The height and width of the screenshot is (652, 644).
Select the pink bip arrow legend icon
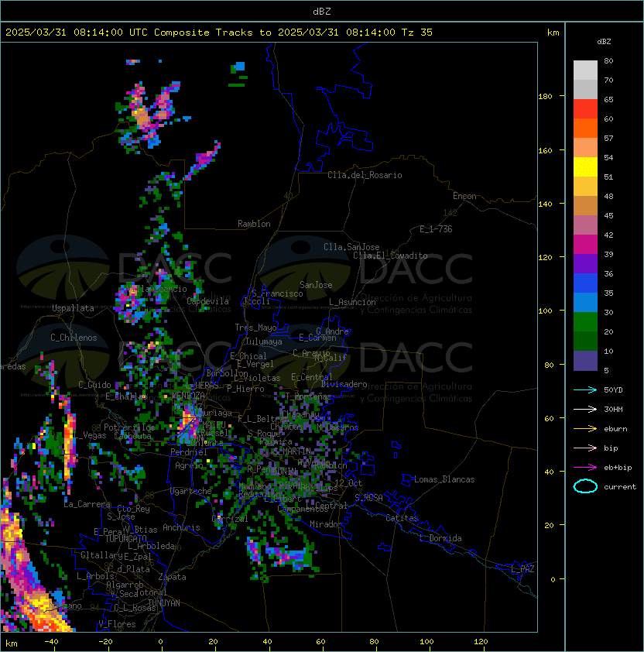coord(585,448)
